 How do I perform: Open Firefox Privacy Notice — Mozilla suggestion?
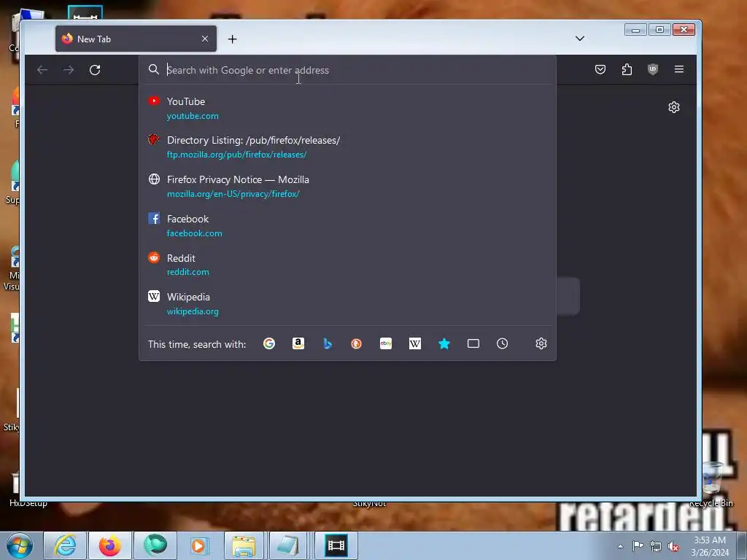tap(348, 186)
